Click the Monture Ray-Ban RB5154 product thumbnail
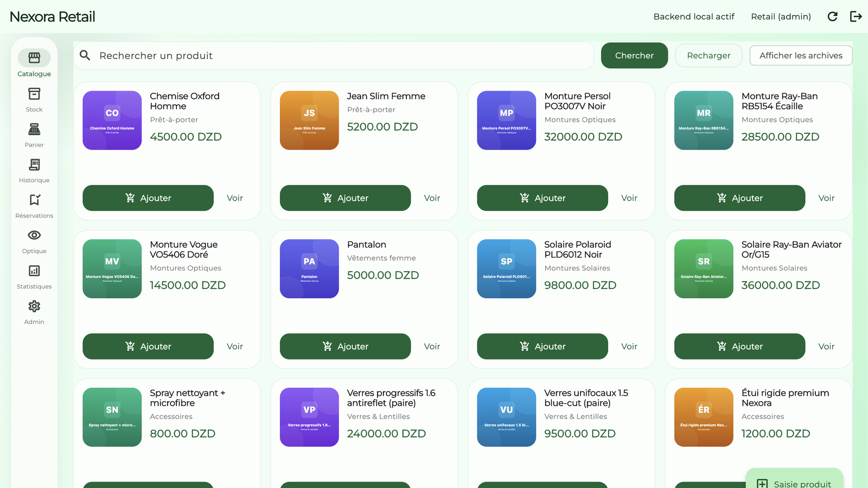The width and height of the screenshot is (868, 488). tap(704, 120)
